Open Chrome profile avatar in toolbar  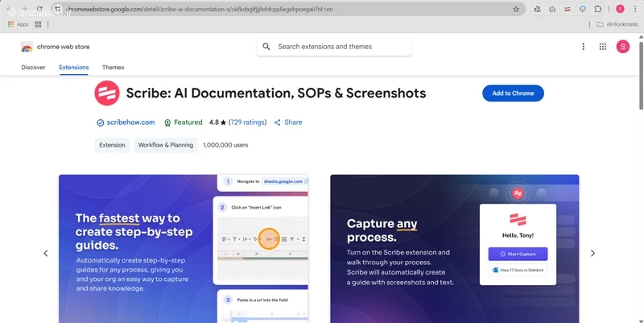[620, 9]
